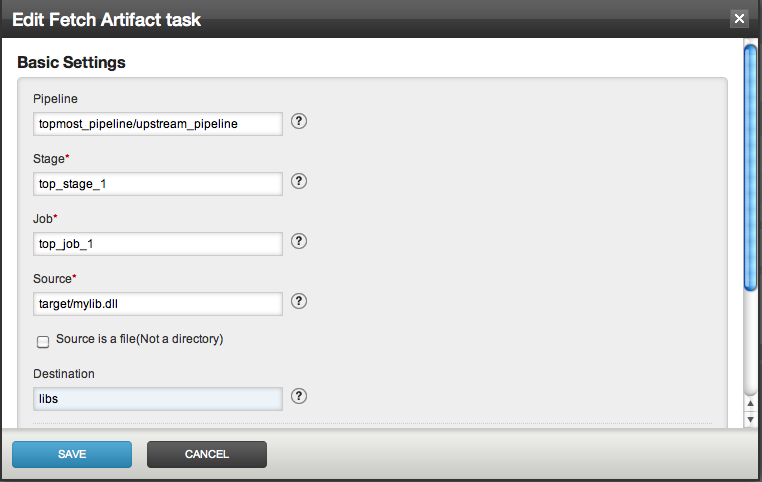Click the Basic Settings heading

[72, 62]
